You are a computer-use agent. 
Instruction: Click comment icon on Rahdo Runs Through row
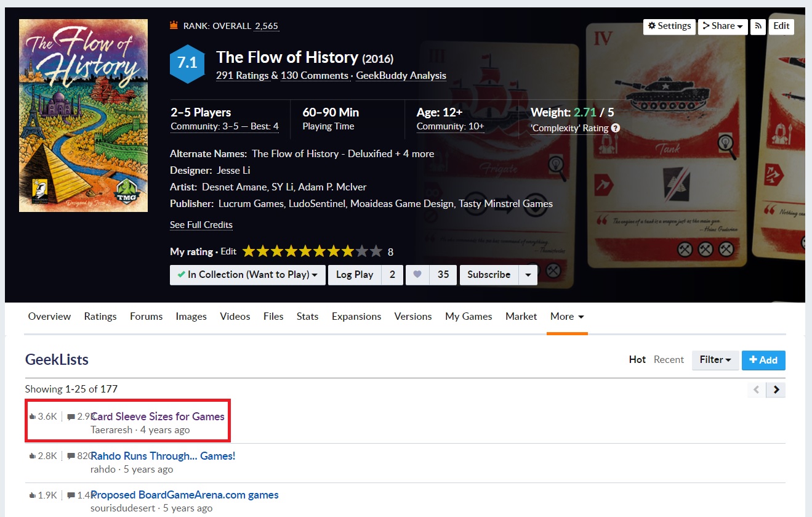coord(71,457)
